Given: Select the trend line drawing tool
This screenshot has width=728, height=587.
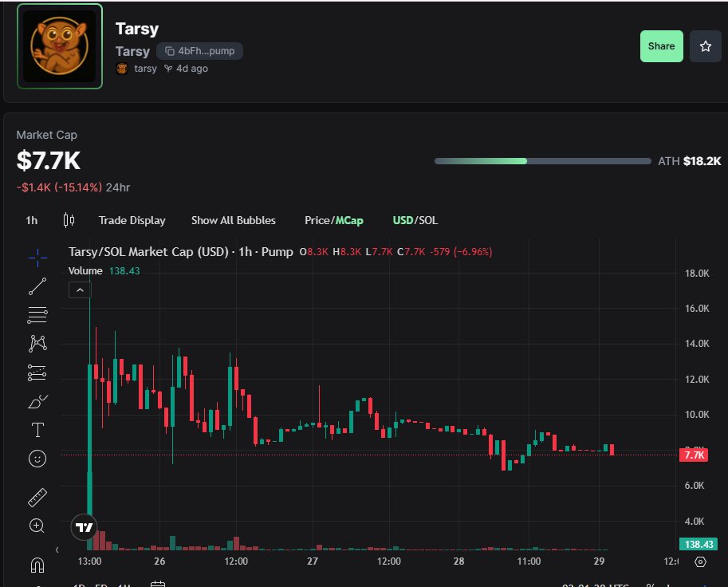Looking at the screenshot, I should click(37, 286).
